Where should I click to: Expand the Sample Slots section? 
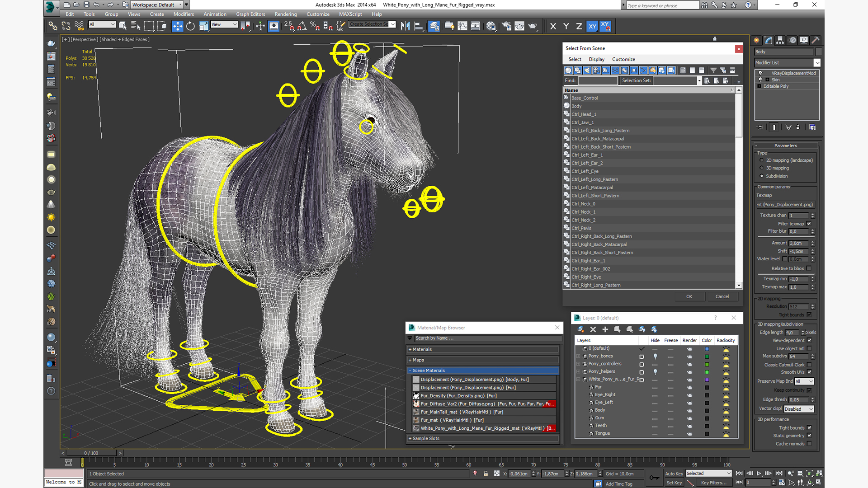pyautogui.click(x=483, y=438)
